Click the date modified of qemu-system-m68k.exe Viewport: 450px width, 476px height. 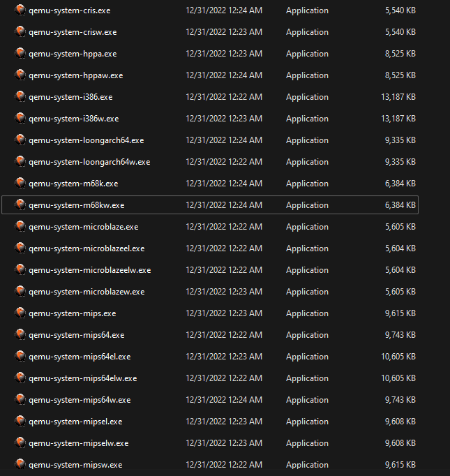[224, 184]
